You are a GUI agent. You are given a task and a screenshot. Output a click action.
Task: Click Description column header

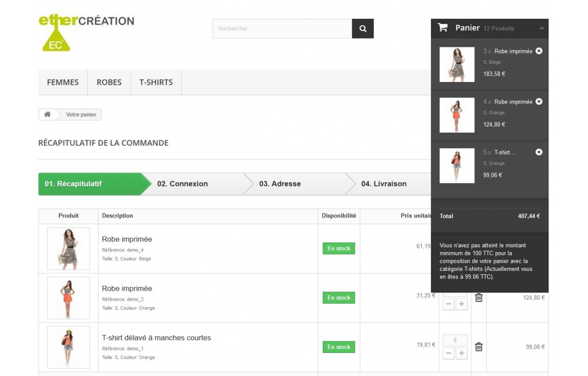pos(117,216)
